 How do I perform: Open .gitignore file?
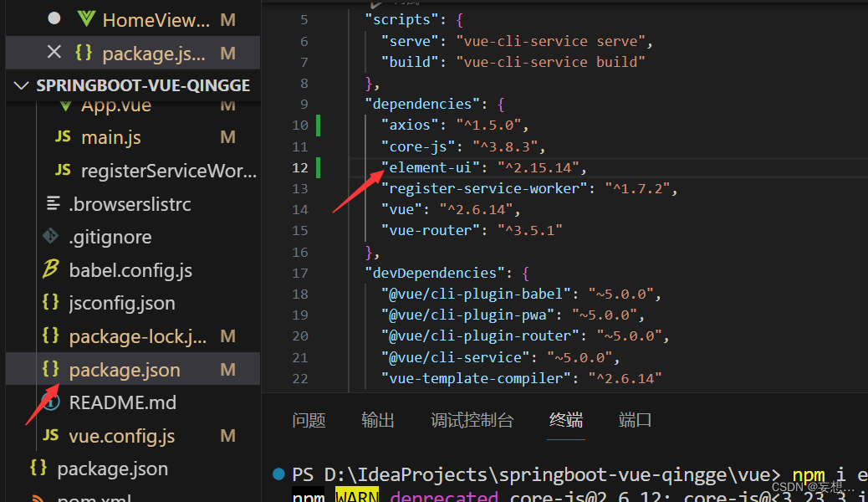tap(110, 237)
